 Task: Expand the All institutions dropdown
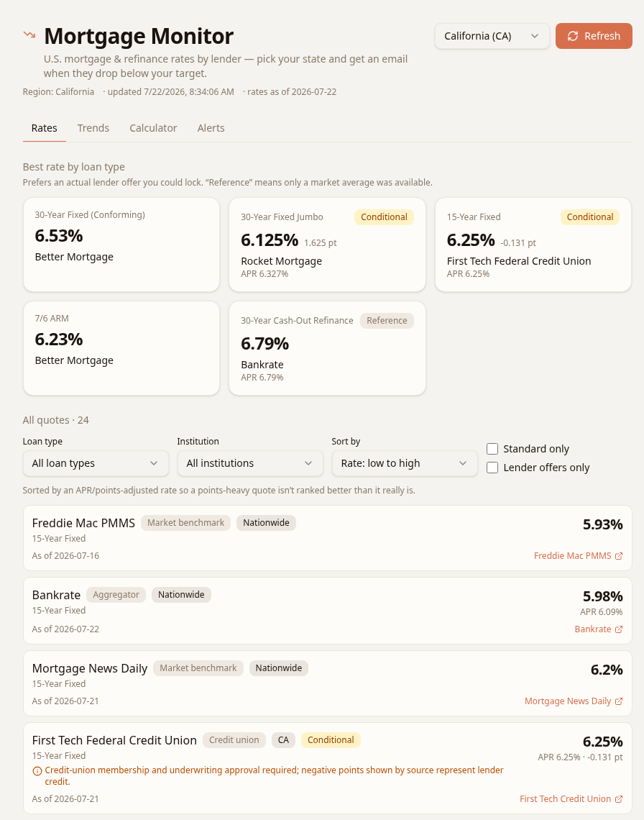pos(250,463)
